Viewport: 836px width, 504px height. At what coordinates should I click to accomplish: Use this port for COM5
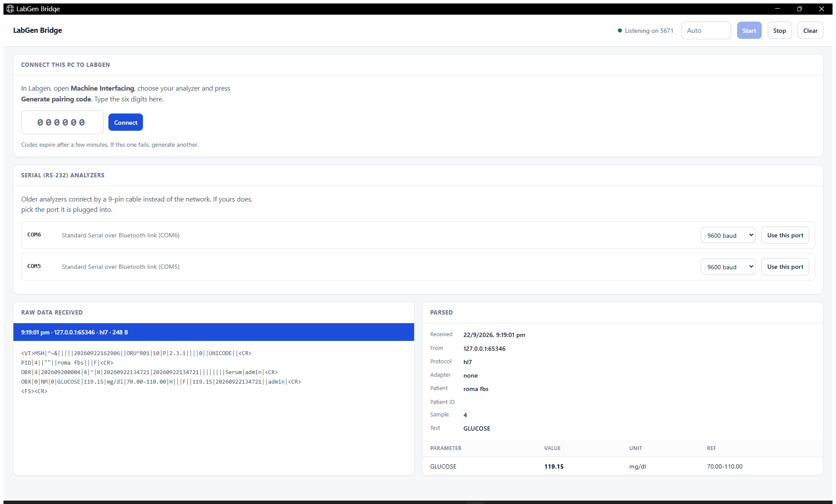[x=785, y=267]
